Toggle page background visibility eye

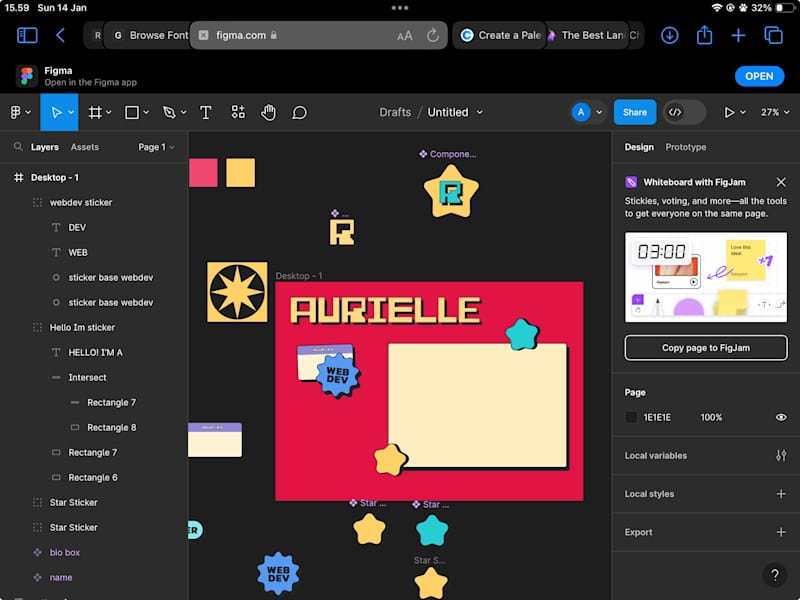point(781,417)
